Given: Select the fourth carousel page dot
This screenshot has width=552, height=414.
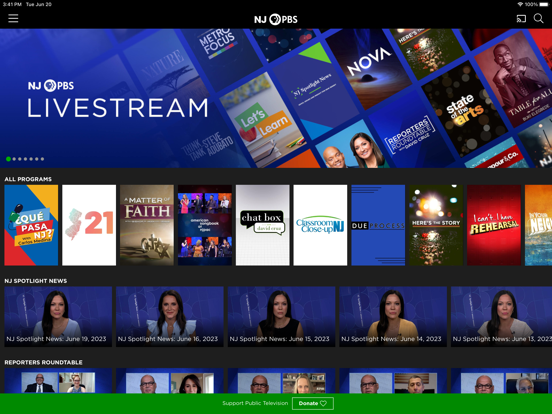Looking at the screenshot, I should click(x=25, y=159).
